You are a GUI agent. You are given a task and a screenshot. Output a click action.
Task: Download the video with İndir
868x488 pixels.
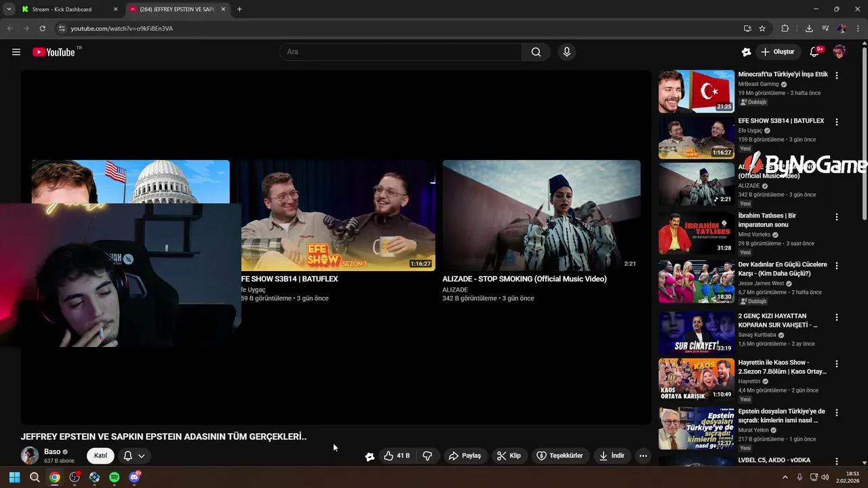(612, 455)
